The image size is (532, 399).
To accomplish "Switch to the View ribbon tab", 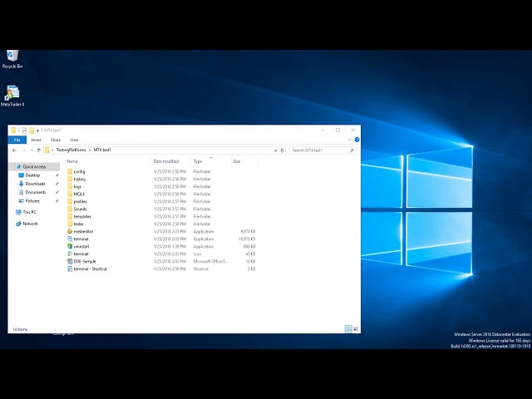I will pyautogui.click(x=74, y=140).
